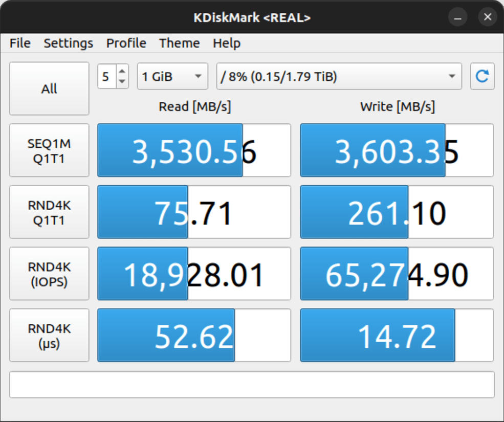Decrease test count using down stepper

tap(121, 81)
